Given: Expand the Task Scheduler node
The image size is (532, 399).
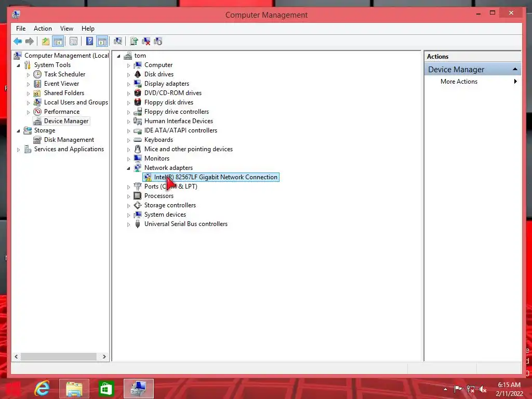Looking at the screenshot, I should point(28,75).
